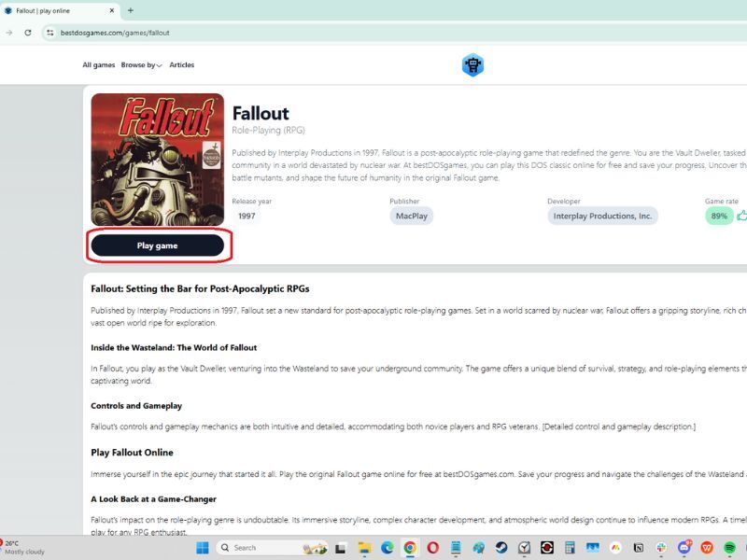Click the site information icon in the address bar

coord(50,32)
